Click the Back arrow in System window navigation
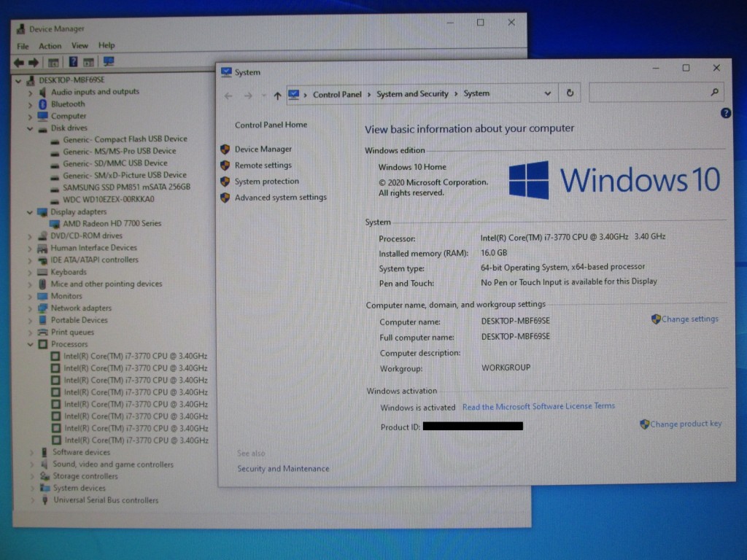Screen dimensions: 747x560 click(228, 96)
